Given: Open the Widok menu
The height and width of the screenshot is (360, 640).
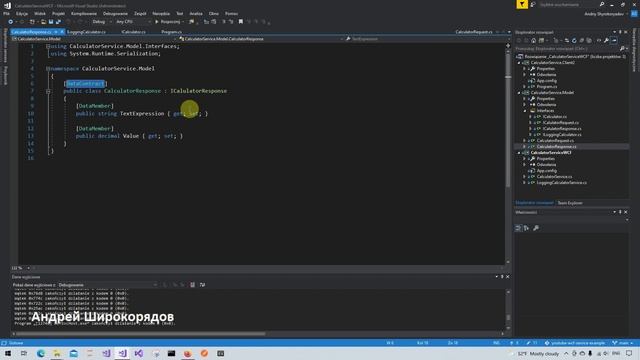Looking at the screenshot, I should pyautogui.click(x=40, y=13).
